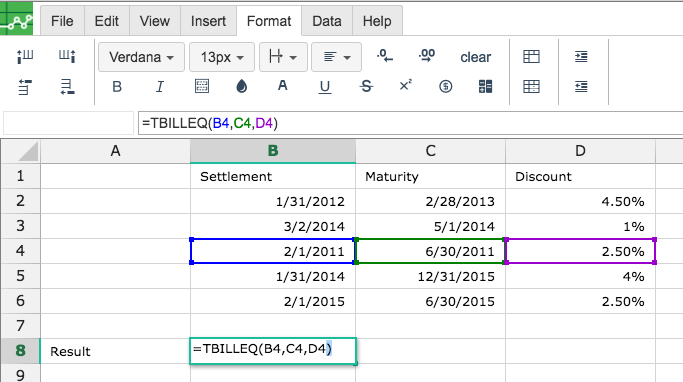The height and width of the screenshot is (382, 683).
Task: Switch to the Insert tab
Action: tap(208, 21)
